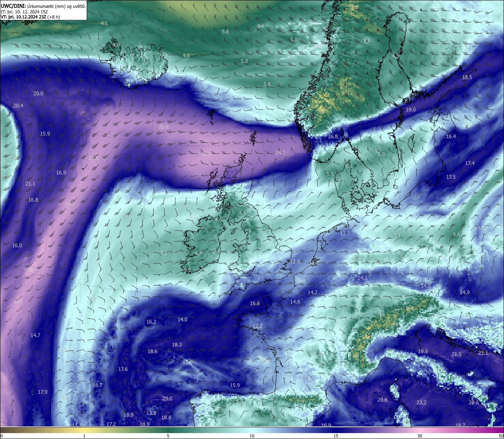
Task: Click the 7.5 value label
Action: [x=366, y=41]
